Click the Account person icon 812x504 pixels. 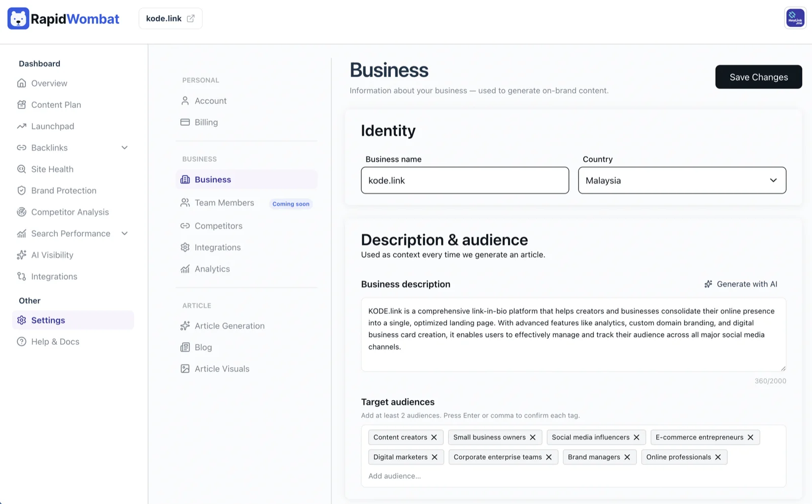[185, 101]
